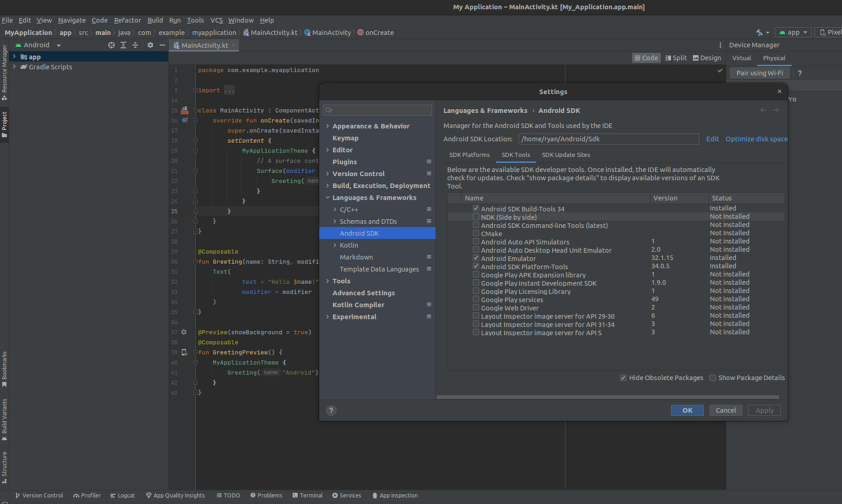
Task: Click the Optimize disk space link
Action: coord(756,139)
